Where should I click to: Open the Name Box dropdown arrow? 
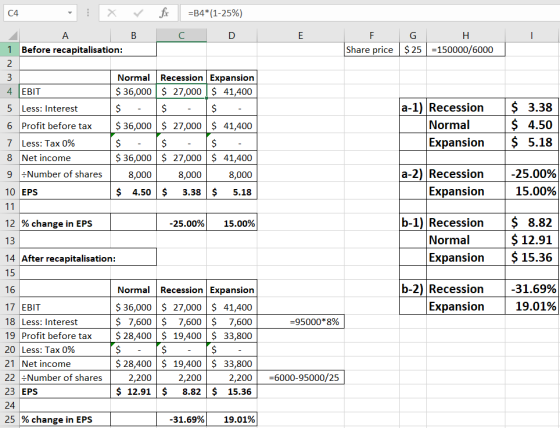pos(70,13)
